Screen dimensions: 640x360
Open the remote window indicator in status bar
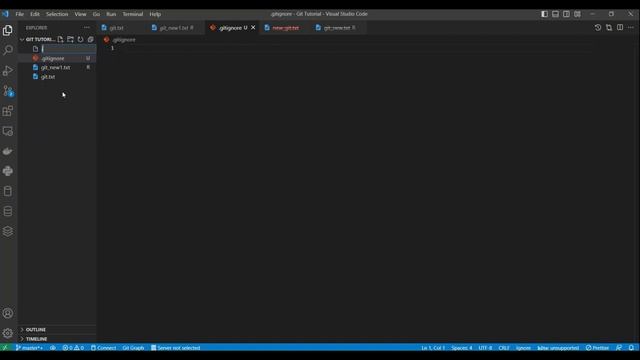pyautogui.click(x=5, y=348)
